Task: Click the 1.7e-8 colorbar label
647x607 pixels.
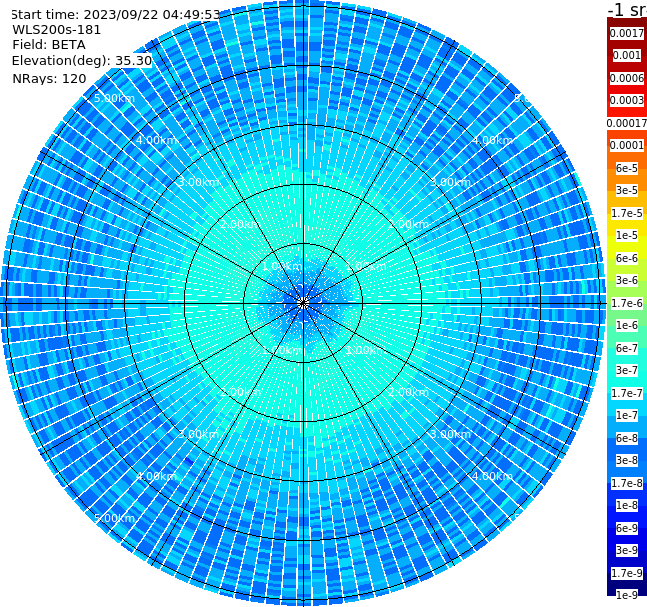Action: [627, 483]
